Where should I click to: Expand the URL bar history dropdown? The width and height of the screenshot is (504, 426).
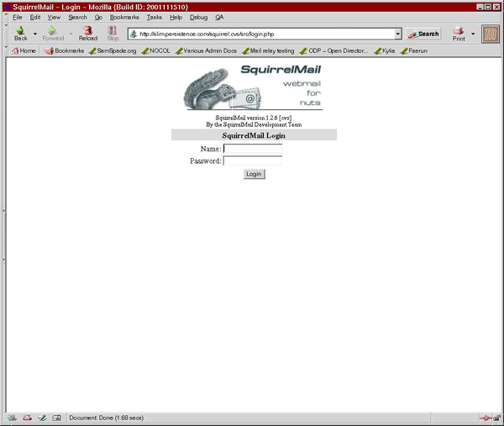(398, 34)
